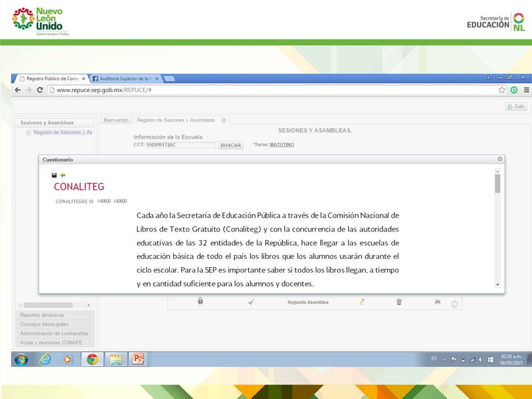Image resolution: width=532 pixels, height=399 pixels.
Task: Click the Action Center flag icon
Action: point(454,360)
